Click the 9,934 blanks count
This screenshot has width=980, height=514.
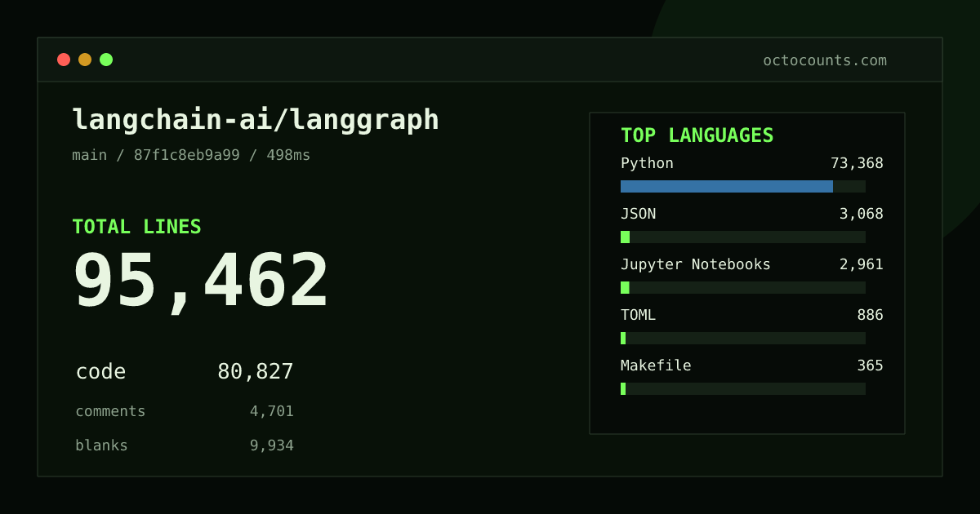tap(272, 445)
